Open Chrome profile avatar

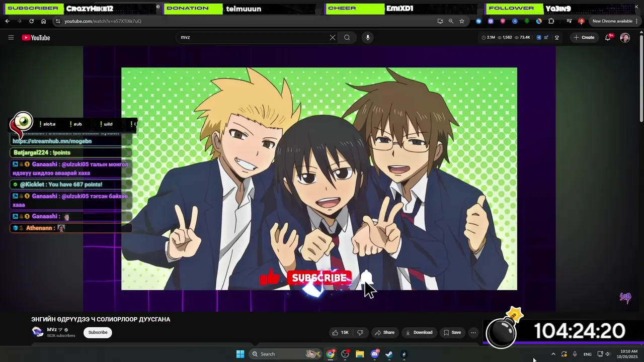(x=581, y=21)
